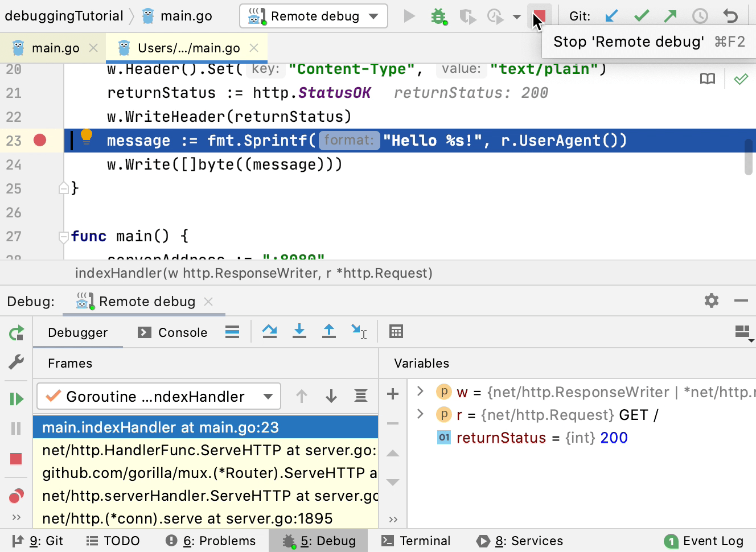The height and width of the screenshot is (552, 756).
Task: Open the Evaluate Expression calculator icon
Action: tap(396, 331)
